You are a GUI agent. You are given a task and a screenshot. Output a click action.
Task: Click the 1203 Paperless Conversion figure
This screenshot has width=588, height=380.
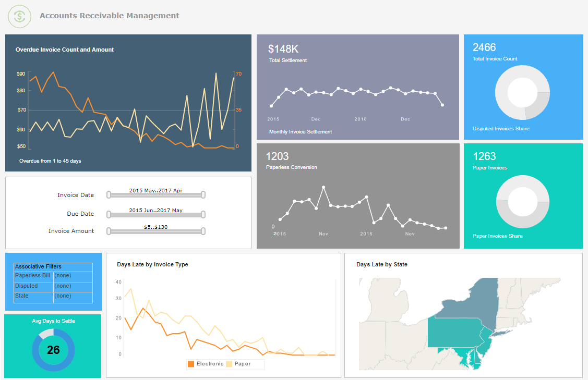277,156
